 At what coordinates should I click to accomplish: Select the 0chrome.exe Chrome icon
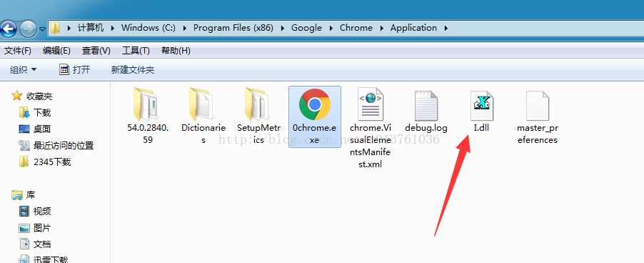(314, 104)
